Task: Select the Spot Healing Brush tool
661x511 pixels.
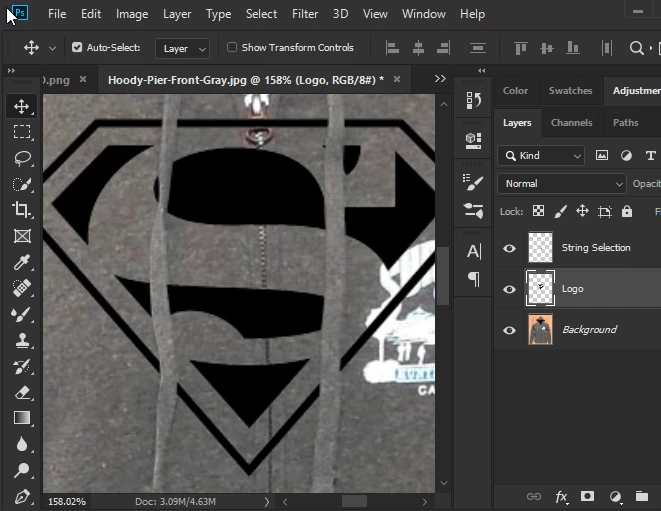Action: 21,288
